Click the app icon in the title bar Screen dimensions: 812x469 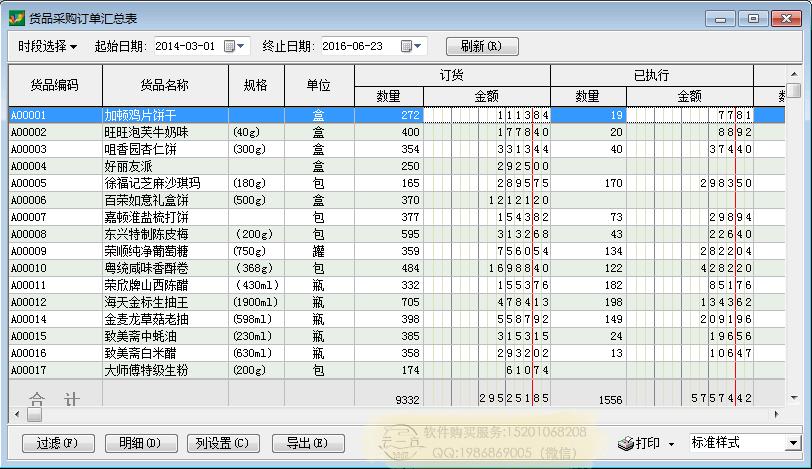click(x=16, y=18)
